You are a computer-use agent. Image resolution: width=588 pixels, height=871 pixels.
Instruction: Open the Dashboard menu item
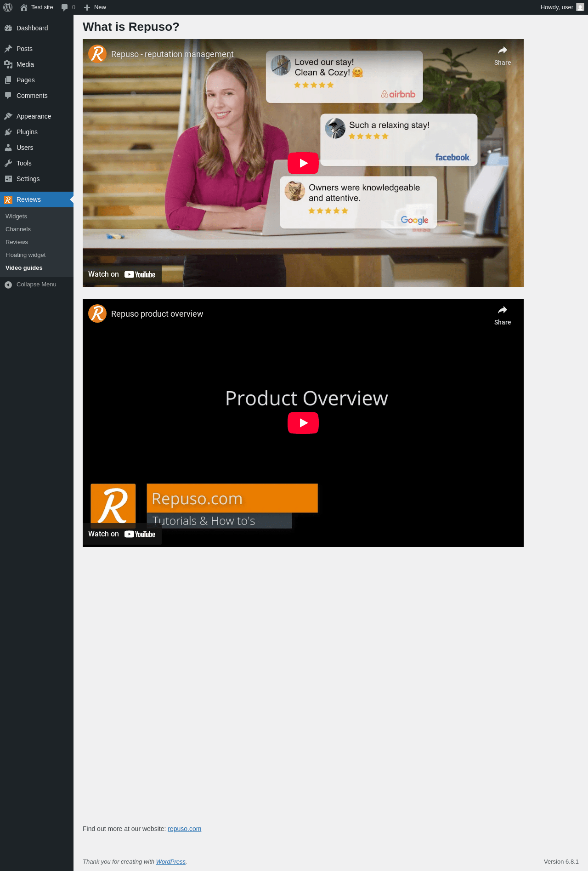point(37,28)
